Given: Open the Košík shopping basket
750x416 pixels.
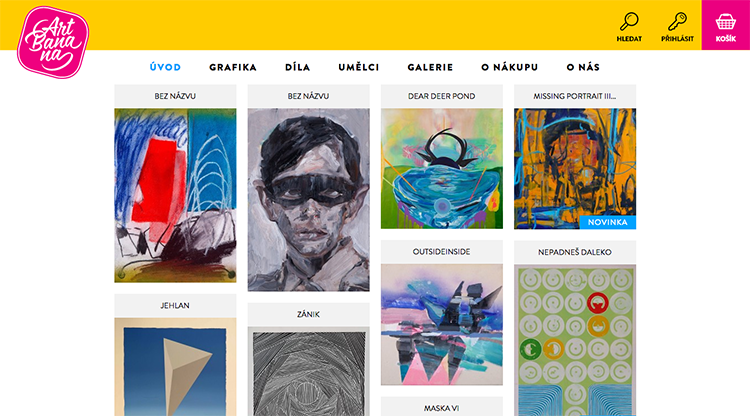Looking at the screenshot, I should click(x=726, y=25).
